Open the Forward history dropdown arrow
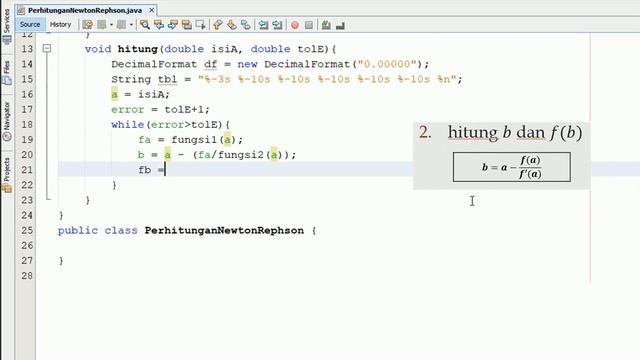The image size is (640, 360). (x=131, y=25)
